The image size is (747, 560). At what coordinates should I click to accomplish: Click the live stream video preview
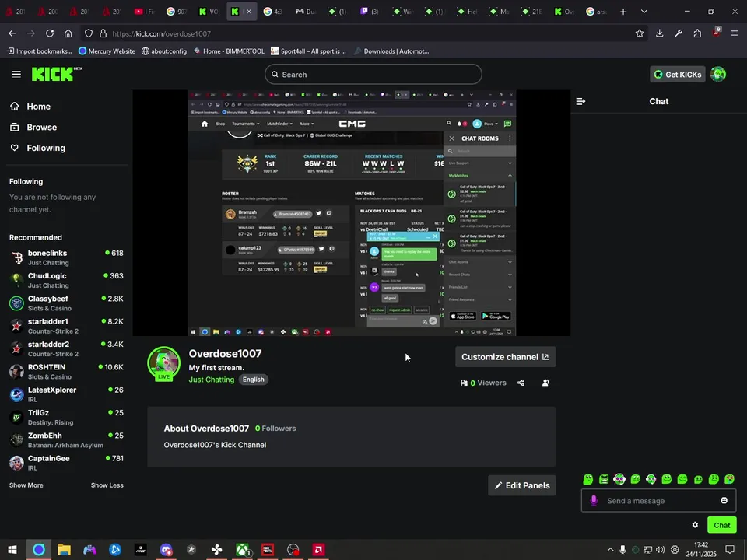point(352,213)
